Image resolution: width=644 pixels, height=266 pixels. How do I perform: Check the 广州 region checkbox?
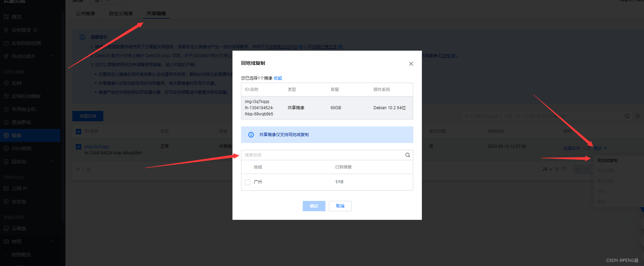click(x=248, y=182)
